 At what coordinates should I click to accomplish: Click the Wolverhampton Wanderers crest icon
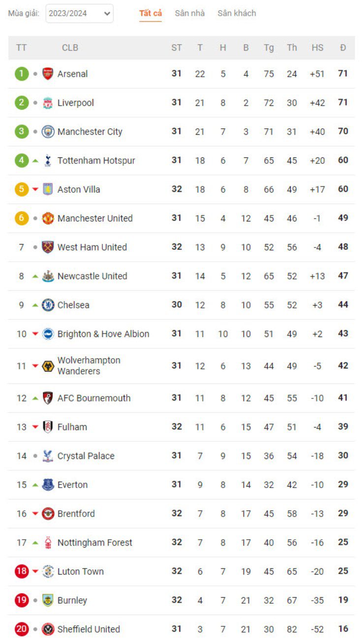(48, 366)
